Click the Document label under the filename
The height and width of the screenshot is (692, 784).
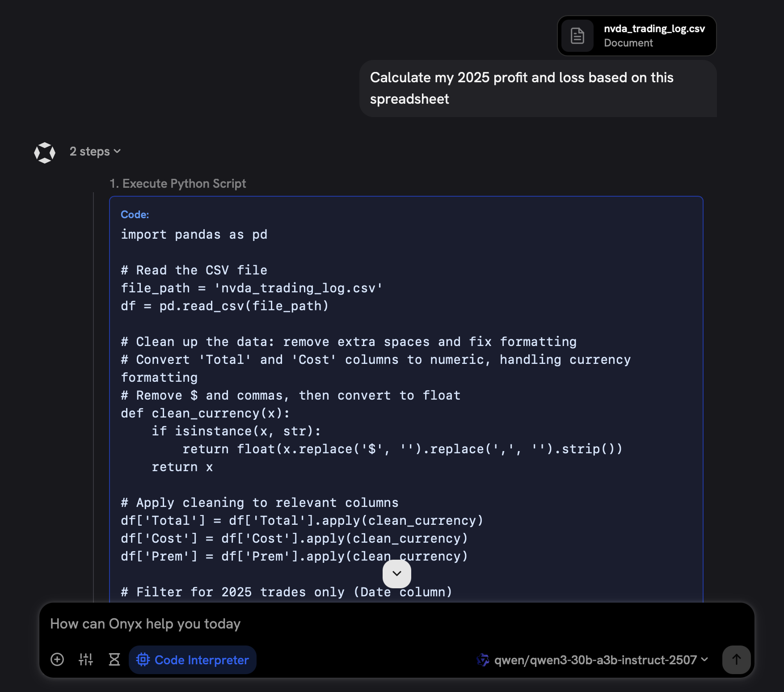[x=628, y=43]
